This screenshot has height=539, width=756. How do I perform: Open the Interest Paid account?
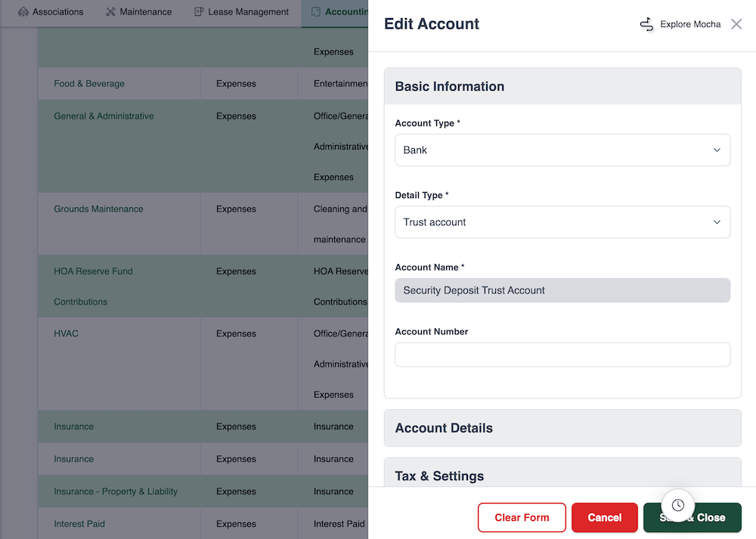[79, 524]
